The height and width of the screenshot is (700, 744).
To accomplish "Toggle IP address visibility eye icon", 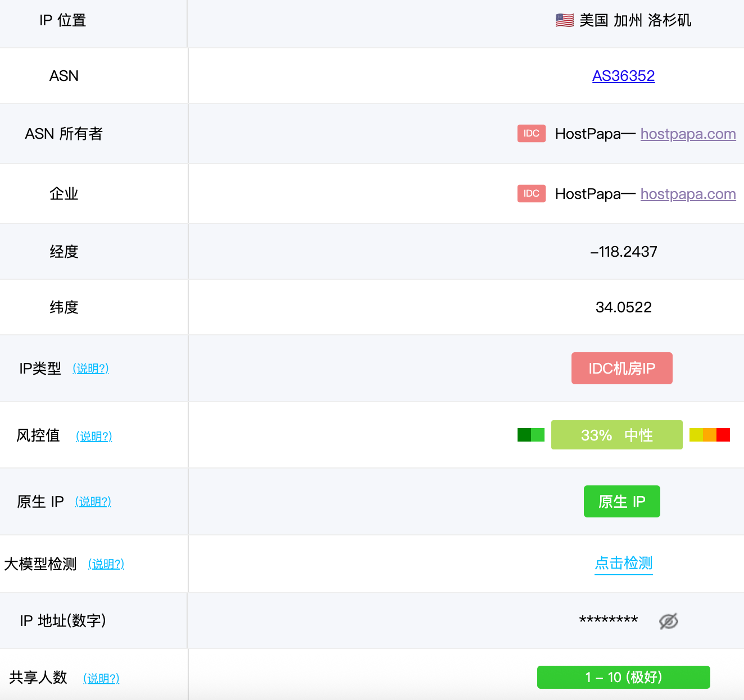I will (668, 621).
